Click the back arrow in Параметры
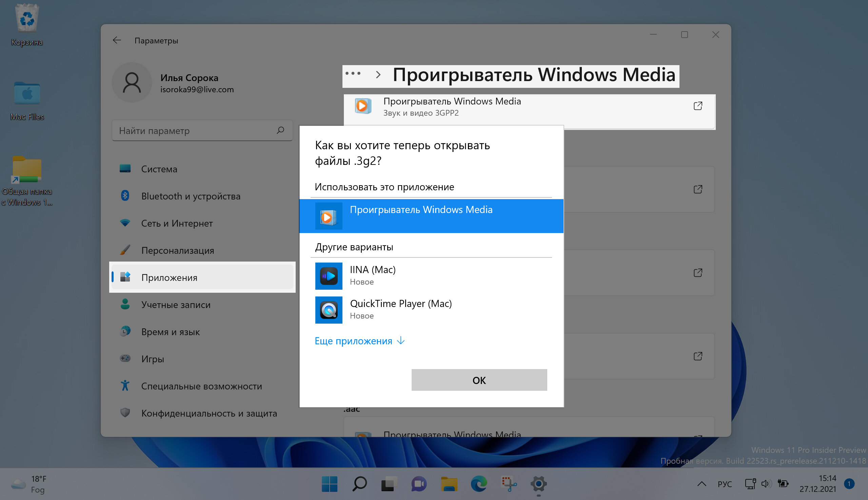 tap(117, 40)
